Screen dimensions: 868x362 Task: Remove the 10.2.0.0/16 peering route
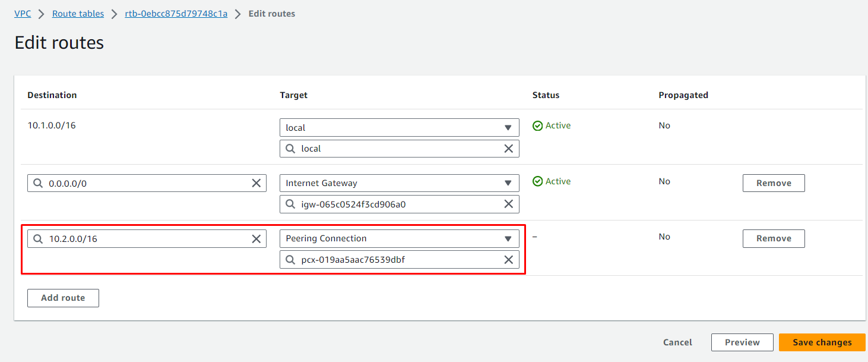(x=773, y=238)
